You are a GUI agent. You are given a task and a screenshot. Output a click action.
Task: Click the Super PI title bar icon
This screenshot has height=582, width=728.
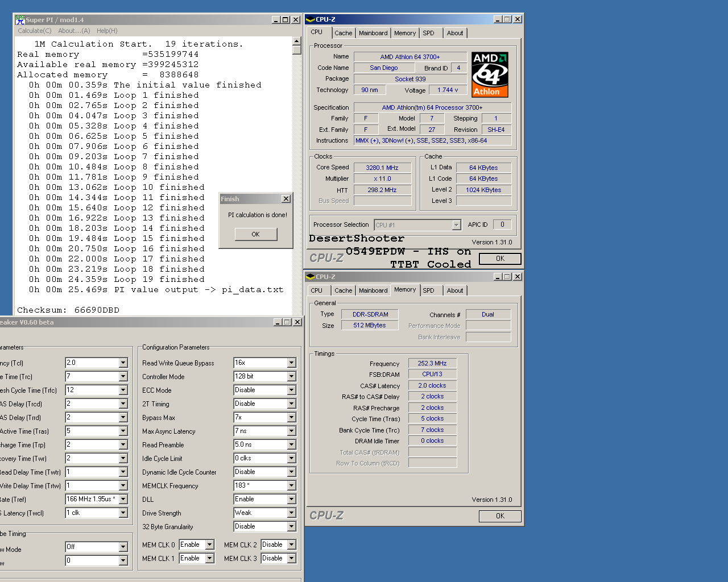20,20
